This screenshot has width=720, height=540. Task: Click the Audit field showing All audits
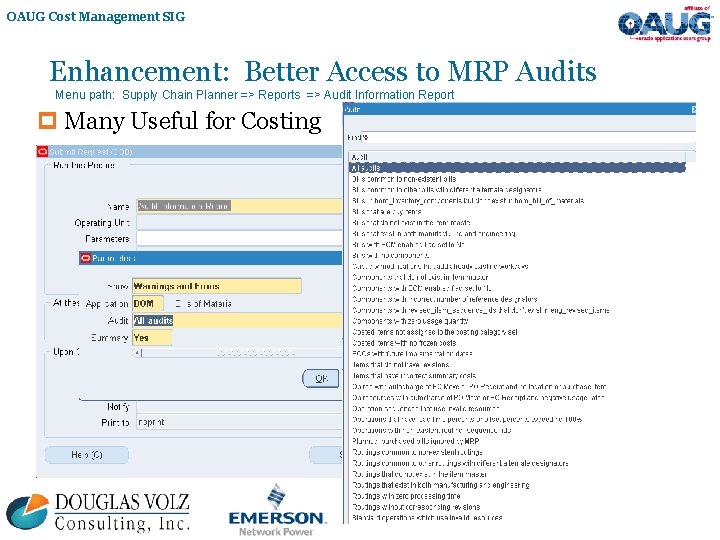coord(237,321)
